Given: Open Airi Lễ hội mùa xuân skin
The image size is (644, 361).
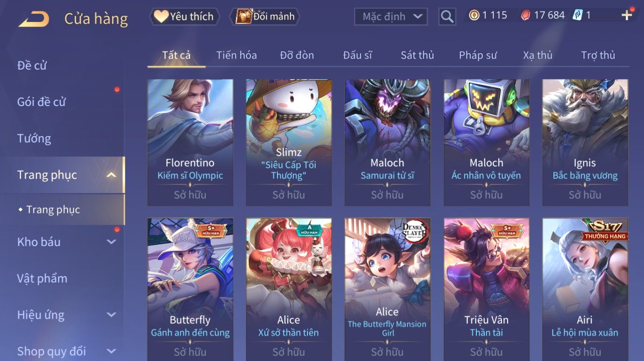Looking at the screenshot, I should pyautogui.click(x=585, y=289).
